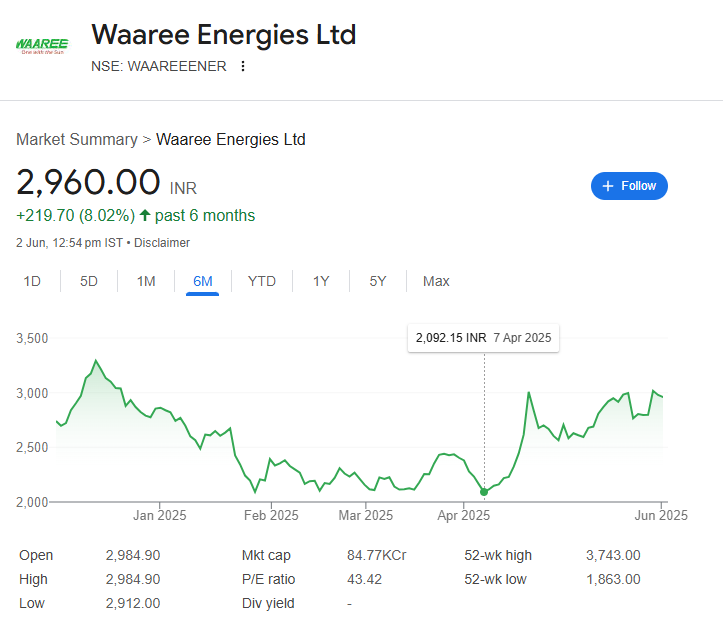Switch chart to 5Y range
The image size is (723, 622).
(x=378, y=281)
